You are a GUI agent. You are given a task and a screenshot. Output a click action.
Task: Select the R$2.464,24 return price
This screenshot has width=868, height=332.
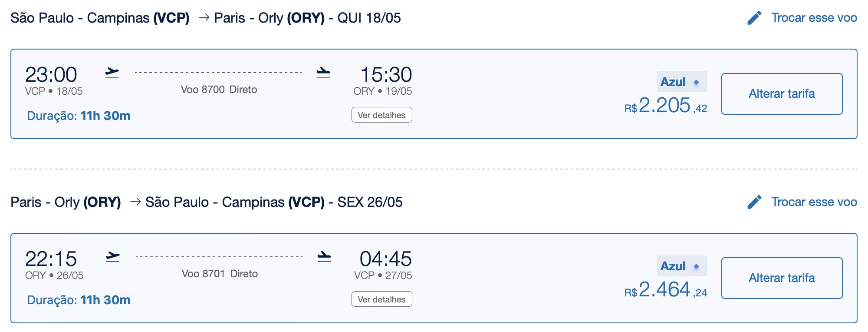(666, 289)
